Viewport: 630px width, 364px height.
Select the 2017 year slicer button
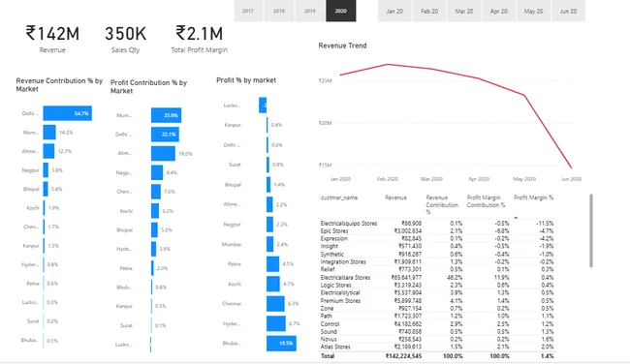pos(248,11)
